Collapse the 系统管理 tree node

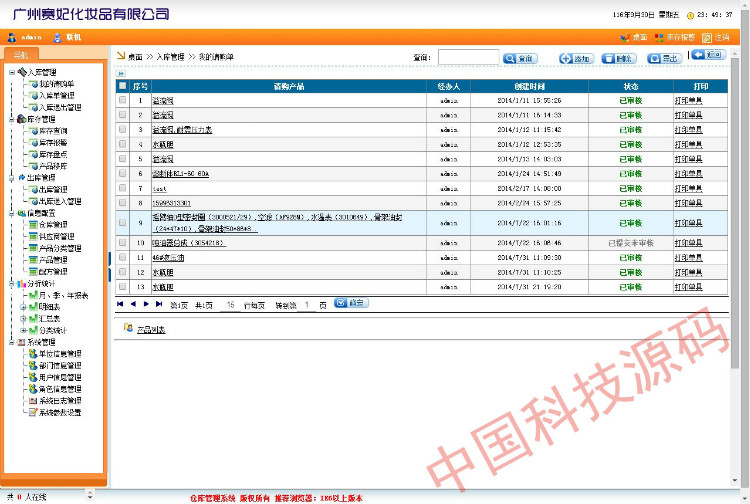(11, 342)
